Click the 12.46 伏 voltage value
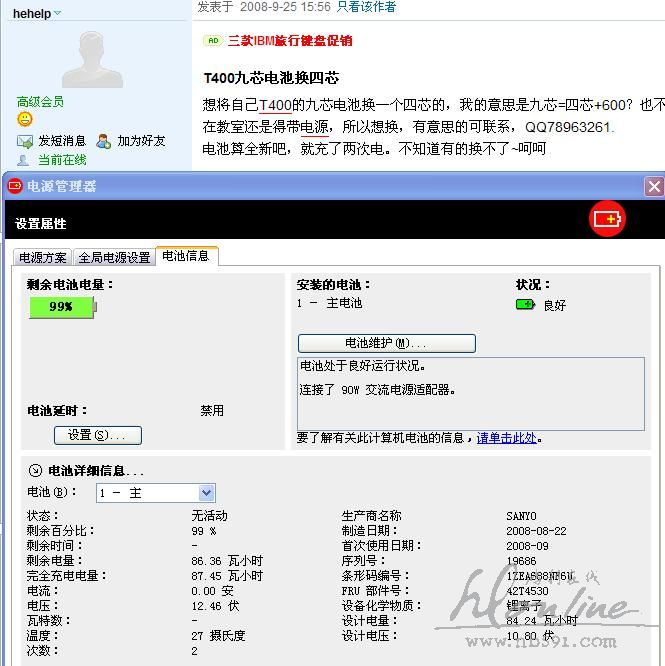665x666 pixels. click(215, 606)
